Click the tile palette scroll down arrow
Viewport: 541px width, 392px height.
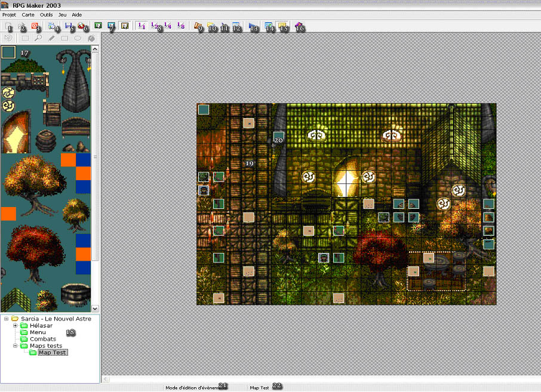click(x=94, y=308)
